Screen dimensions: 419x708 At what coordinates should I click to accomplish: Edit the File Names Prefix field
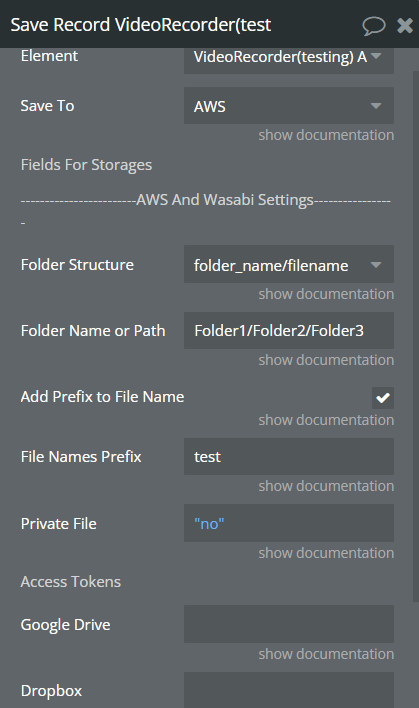[289, 456]
